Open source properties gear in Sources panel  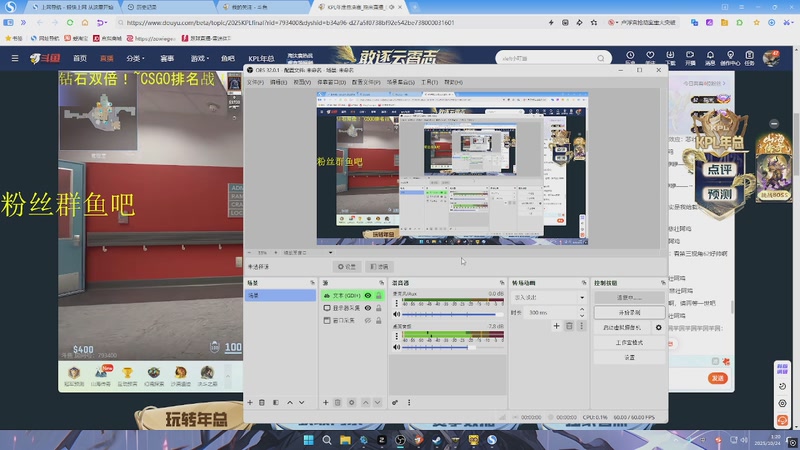click(x=352, y=403)
